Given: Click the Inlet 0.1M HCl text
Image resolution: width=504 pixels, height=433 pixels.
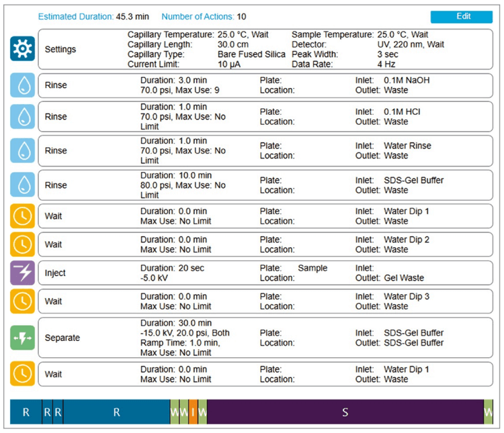Looking at the screenshot, I should tap(388, 112).
